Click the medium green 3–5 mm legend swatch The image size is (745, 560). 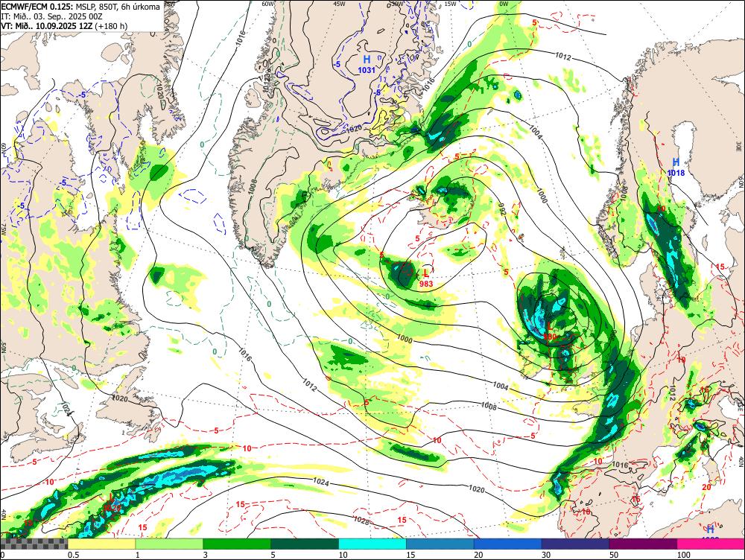pos(237,544)
